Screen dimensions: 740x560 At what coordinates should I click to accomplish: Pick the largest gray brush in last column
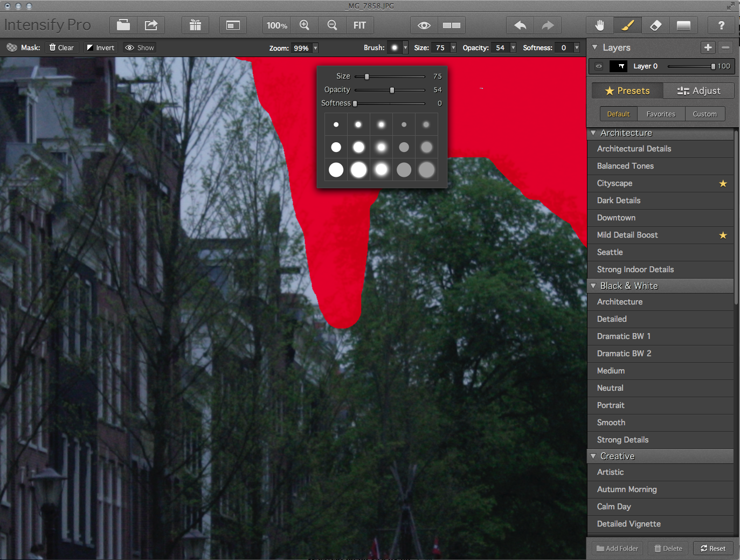[426, 170]
